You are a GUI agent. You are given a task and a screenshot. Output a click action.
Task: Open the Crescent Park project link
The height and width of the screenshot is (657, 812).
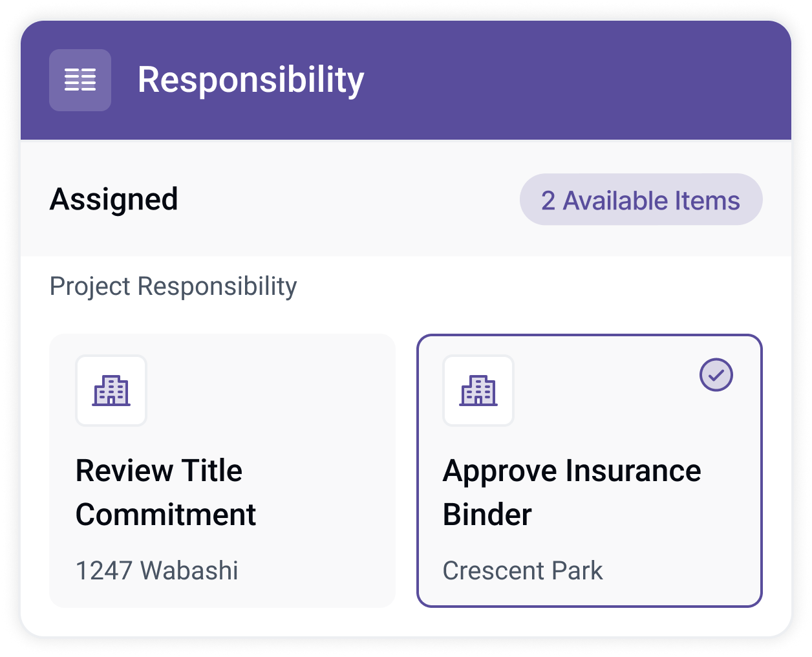(x=522, y=570)
